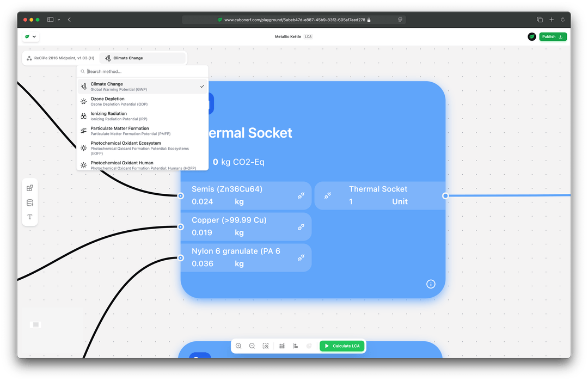
Task: Zoom in on the canvas
Action: 238,346
